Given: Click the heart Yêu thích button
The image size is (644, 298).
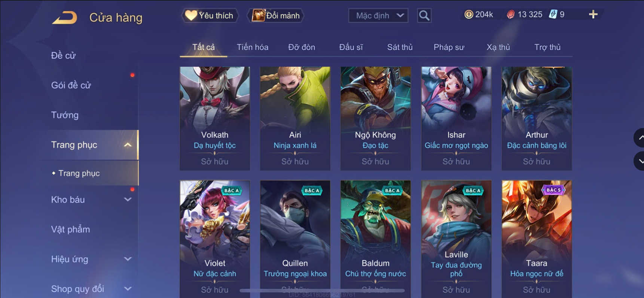Looking at the screenshot, I should [x=210, y=16].
